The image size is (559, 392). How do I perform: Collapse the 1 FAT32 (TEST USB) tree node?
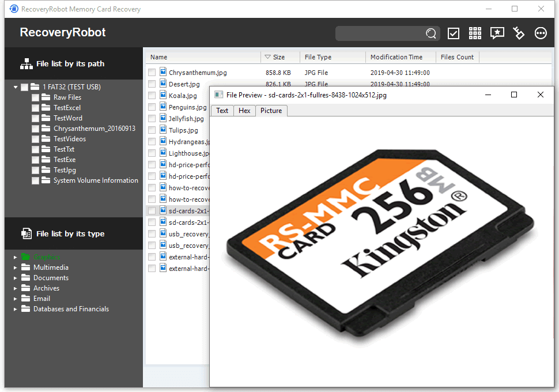16,87
